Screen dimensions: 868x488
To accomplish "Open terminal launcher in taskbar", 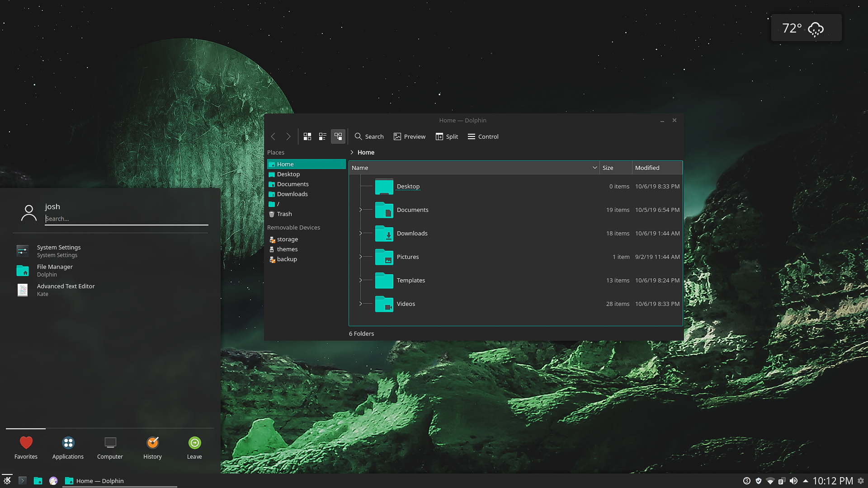I will tap(23, 481).
